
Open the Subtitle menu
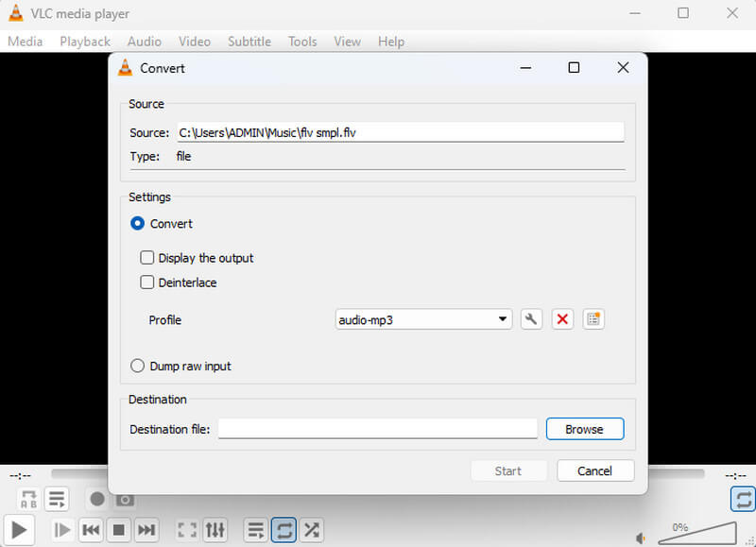(249, 42)
